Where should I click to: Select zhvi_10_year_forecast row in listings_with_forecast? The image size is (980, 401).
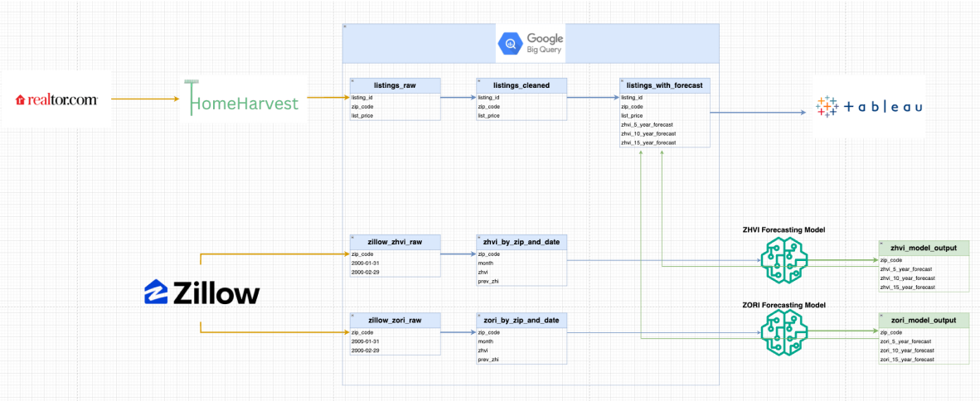click(x=665, y=133)
